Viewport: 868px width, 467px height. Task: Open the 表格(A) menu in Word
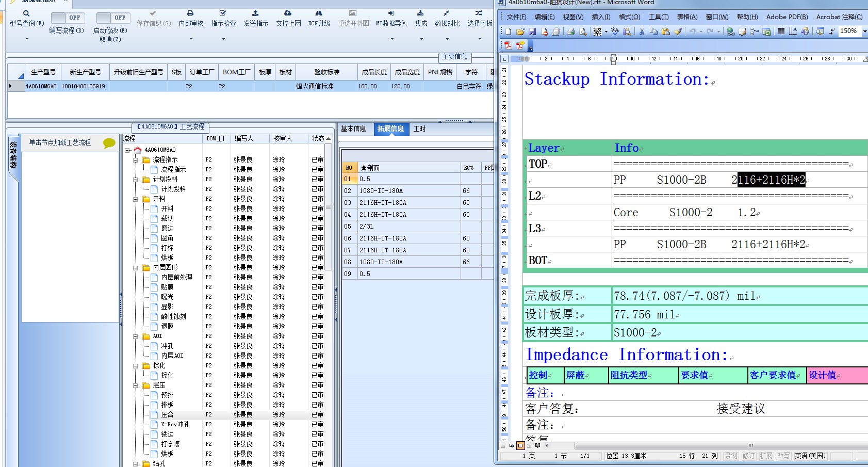pyautogui.click(x=687, y=17)
